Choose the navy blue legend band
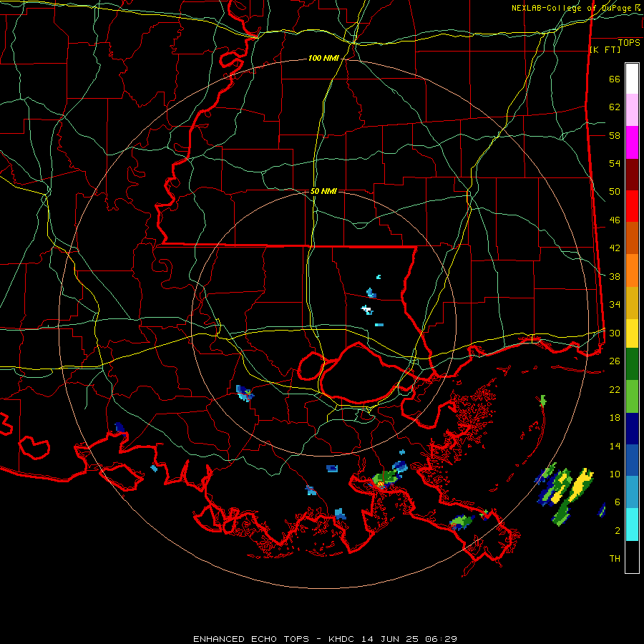 (x=632, y=429)
